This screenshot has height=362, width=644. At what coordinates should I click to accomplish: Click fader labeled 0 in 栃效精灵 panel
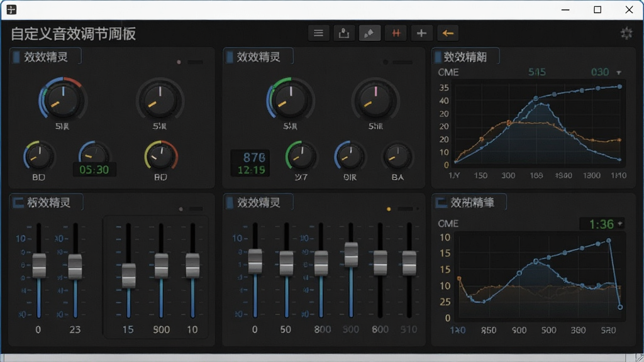pyautogui.click(x=39, y=266)
